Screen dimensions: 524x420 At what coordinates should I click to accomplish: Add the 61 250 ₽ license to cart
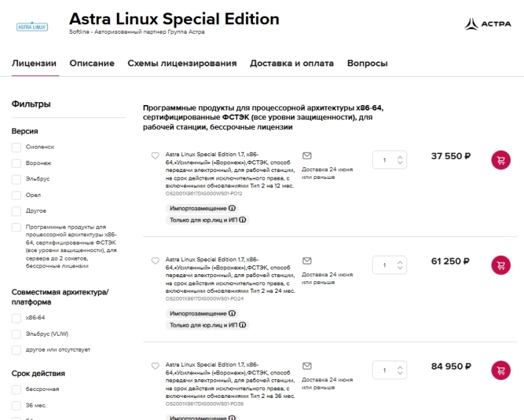tap(500, 265)
